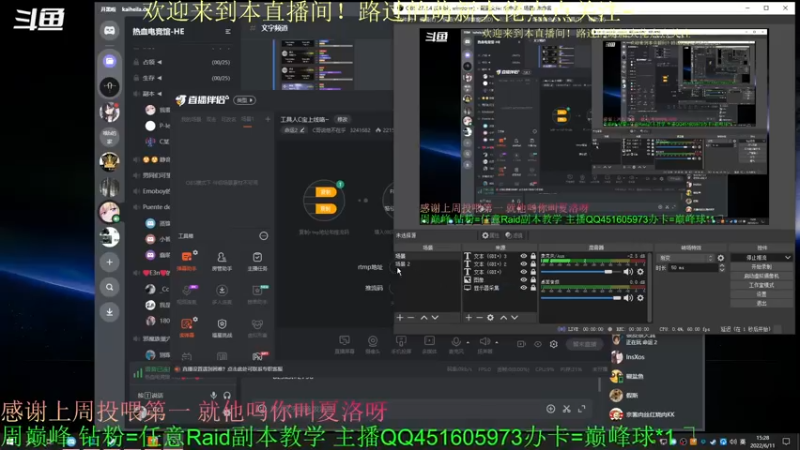Toggle visibility of 文本 (GDI+) 2 source

click(x=523, y=264)
